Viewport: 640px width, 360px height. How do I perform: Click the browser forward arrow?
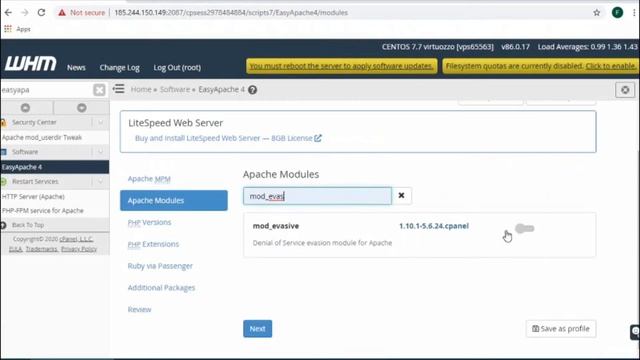[24, 13]
